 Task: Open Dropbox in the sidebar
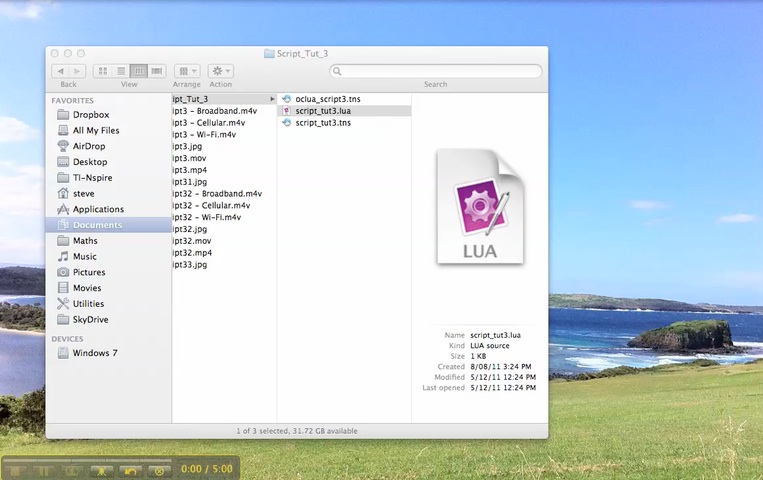[x=90, y=115]
